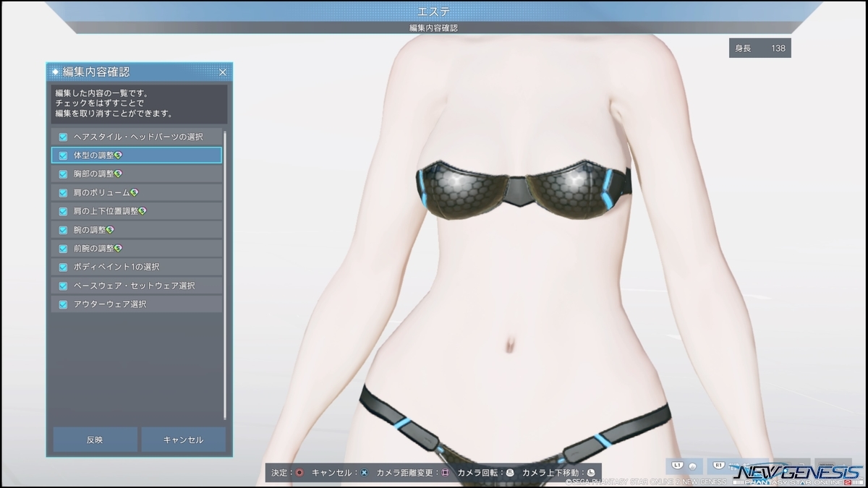Click the L stick icon for カメラ上下移動

(591, 473)
